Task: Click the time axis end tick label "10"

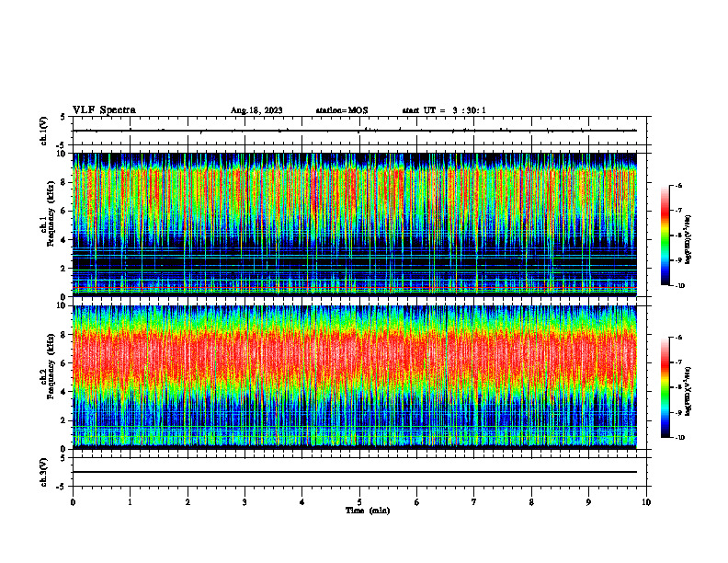Action: pos(646,502)
